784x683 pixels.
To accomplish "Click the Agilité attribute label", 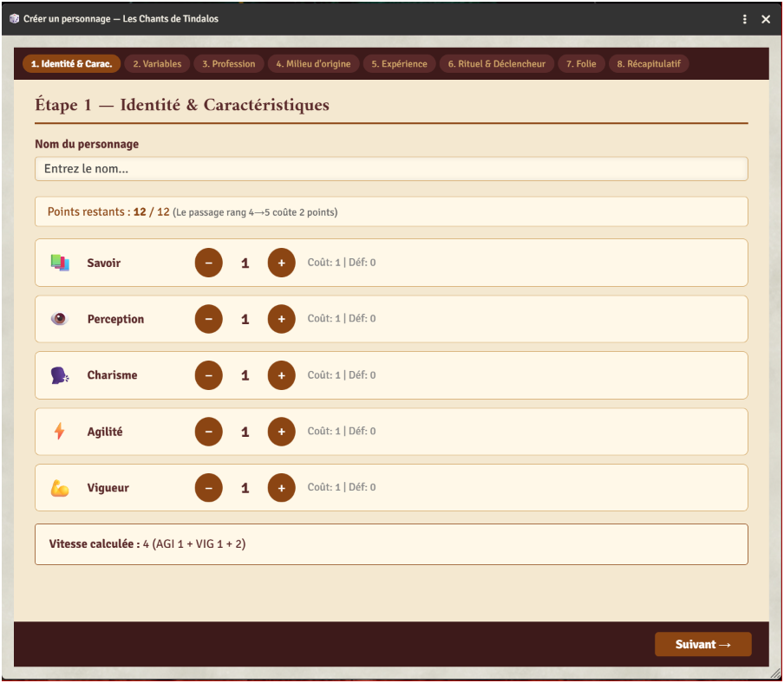I will (x=104, y=432).
